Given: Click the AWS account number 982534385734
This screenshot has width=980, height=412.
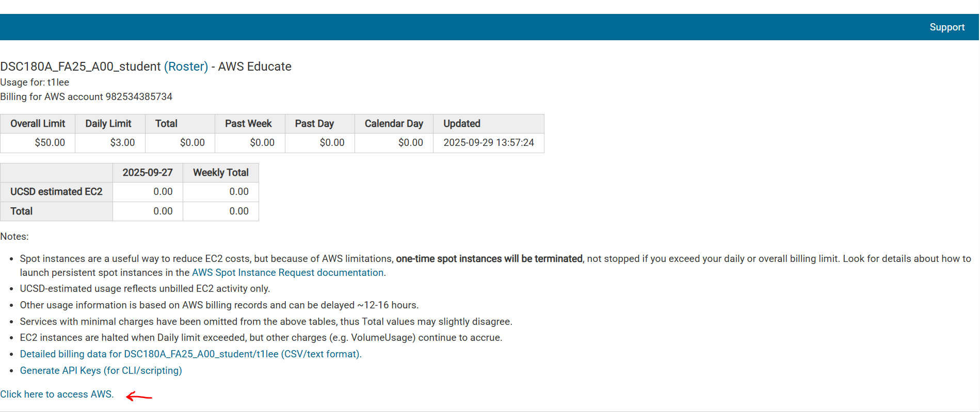Looking at the screenshot, I should pyautogui.click(x=139, y=97).
